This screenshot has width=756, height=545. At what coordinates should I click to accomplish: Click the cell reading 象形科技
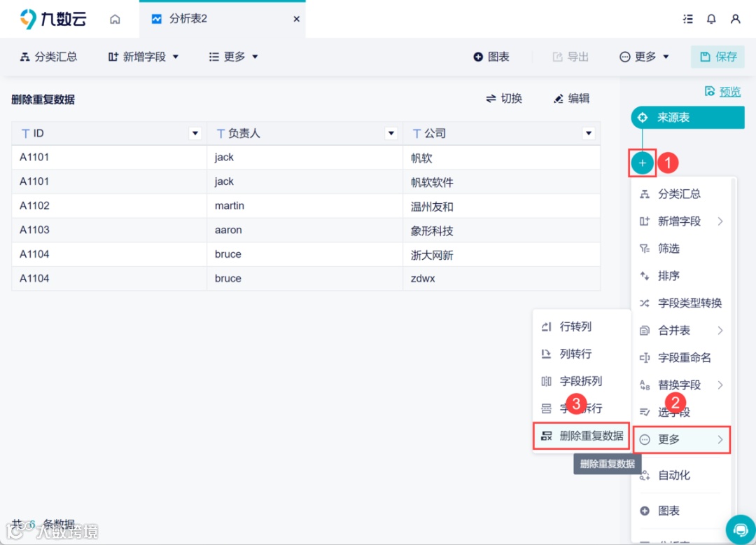click(x=501, y=230)
